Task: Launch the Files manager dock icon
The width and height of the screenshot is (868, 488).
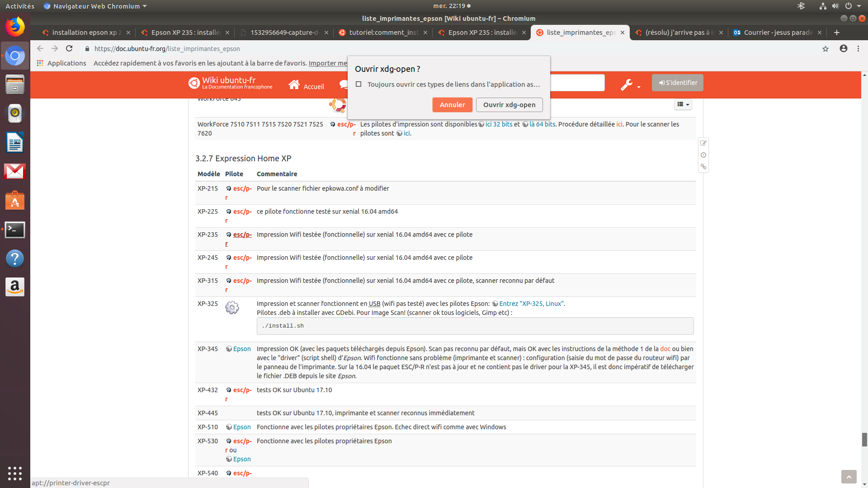Action: (x=15, y=85)
